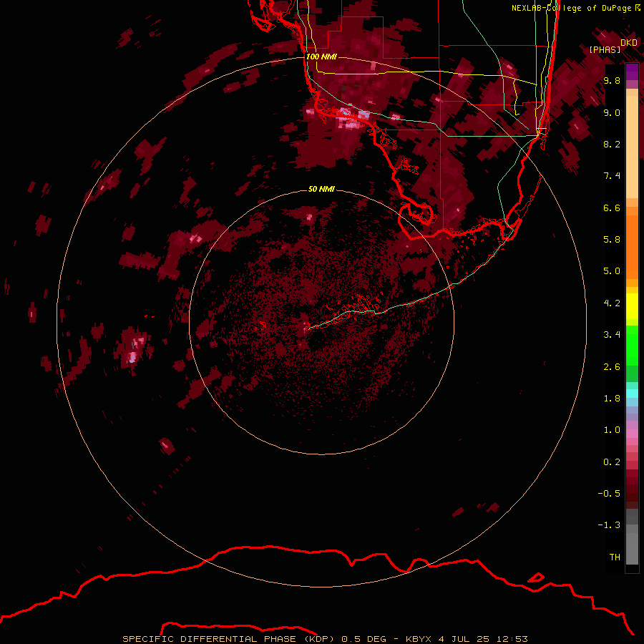Image resolution: width=644 pixels, height=644 pixels.
Task: Click the "TH" threshold label on scale
Action: pos(615,557)
